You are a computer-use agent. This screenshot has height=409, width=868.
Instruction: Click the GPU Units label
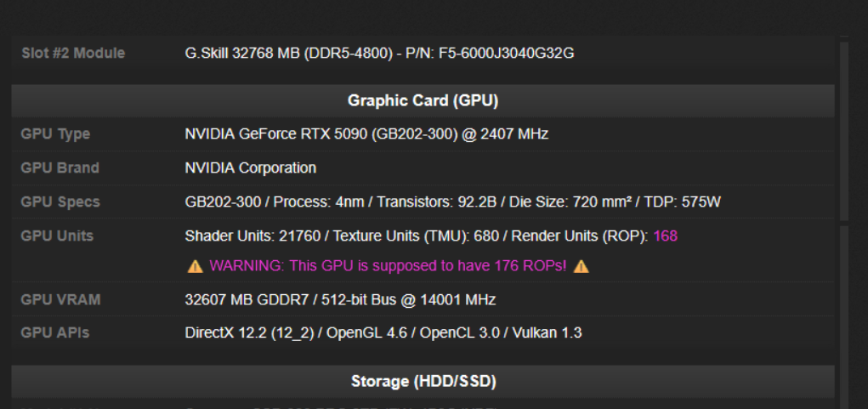coord(57,236)
